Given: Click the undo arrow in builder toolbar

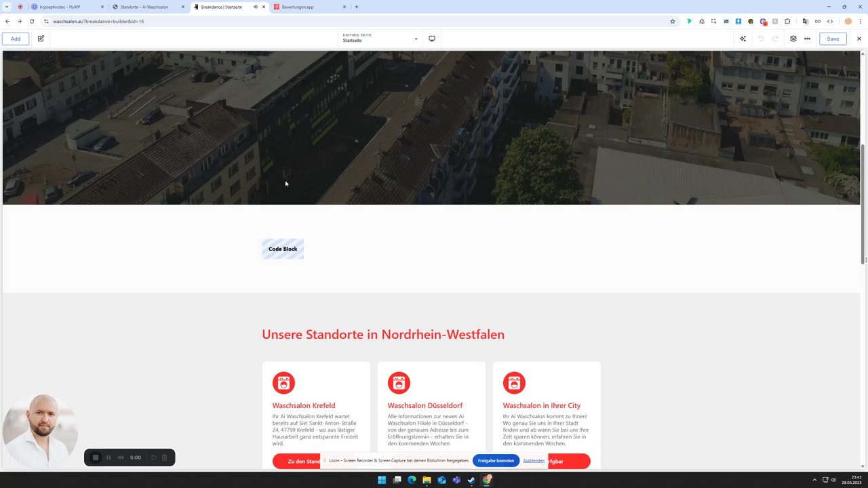Looking at the screenshot, I should 761,39.
